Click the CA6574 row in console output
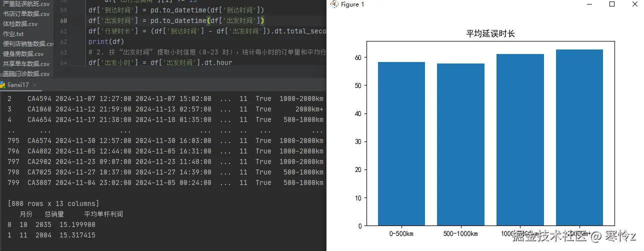 click(165, 140)
